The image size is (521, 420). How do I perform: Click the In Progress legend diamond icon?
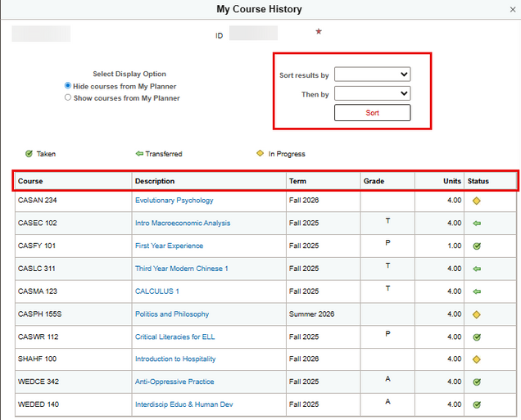[260, 153]
